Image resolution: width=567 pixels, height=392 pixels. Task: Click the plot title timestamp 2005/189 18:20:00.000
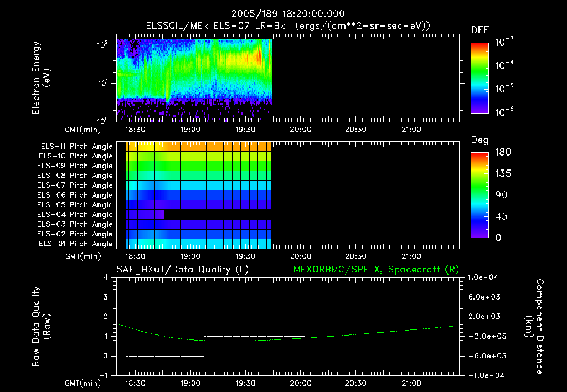288,14
